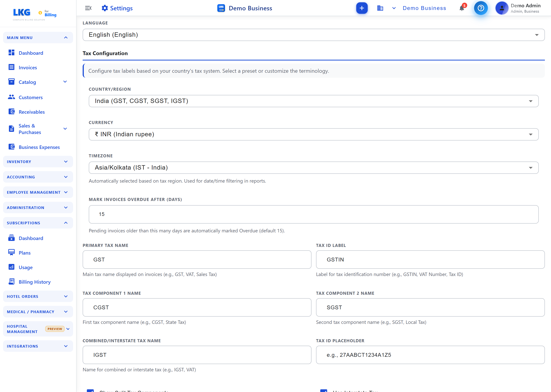Click the Settings page title link
Screen dimensions: 551x392
[121, 8]
